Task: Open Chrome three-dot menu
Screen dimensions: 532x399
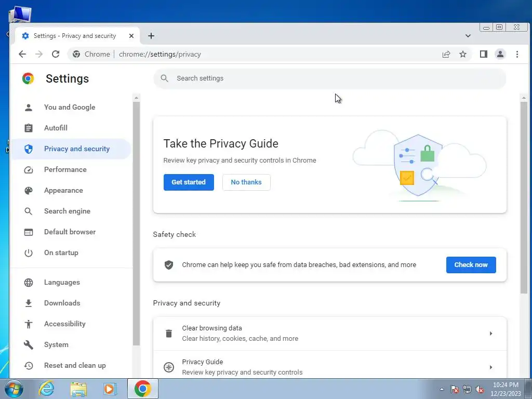Action: [517, 54]
